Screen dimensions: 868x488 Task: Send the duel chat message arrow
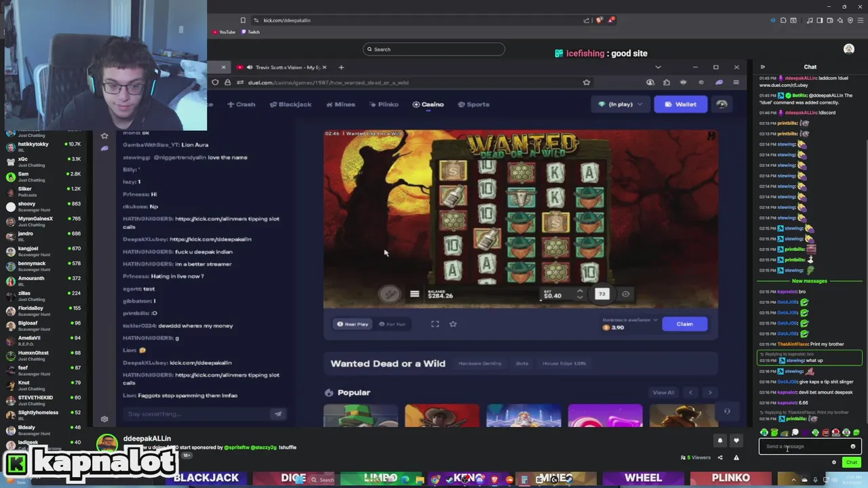[x=278, y=414]
